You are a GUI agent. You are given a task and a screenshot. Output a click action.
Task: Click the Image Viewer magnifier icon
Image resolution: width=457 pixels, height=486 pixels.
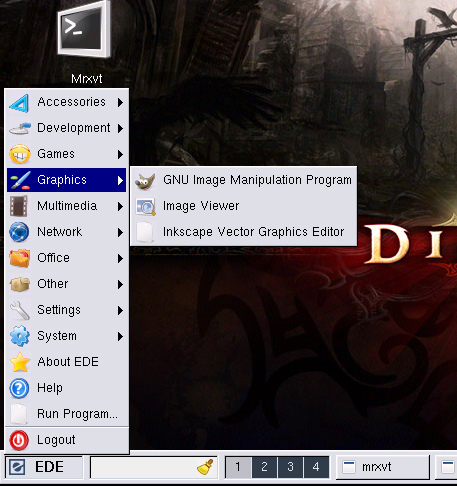[x=145, y=207]
